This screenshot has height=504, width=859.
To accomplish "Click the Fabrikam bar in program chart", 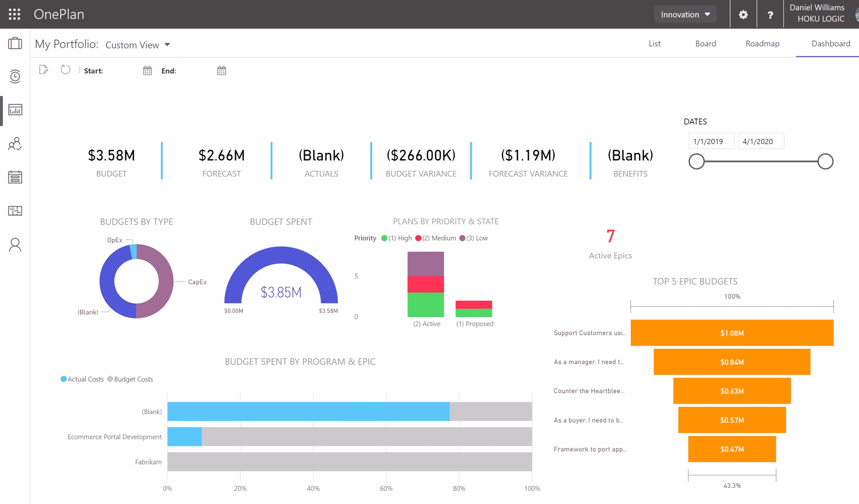I will pyautogui.click(x=349, y=462).
